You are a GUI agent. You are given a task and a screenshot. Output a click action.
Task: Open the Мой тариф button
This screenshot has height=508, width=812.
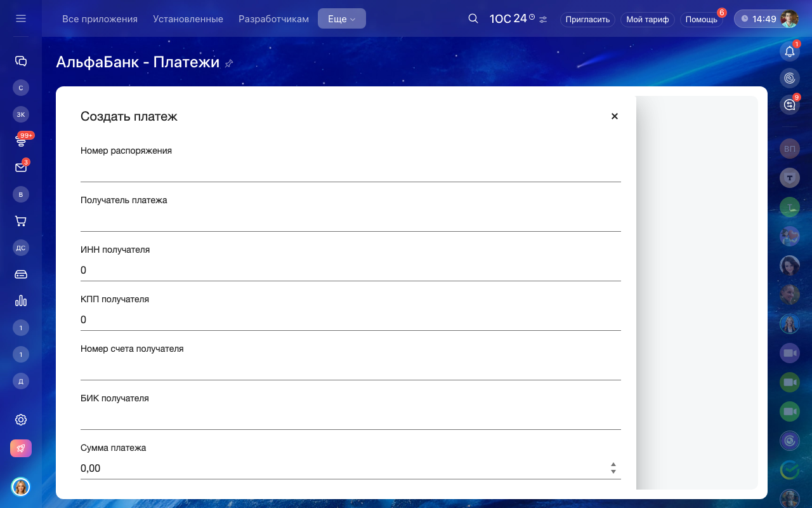pyautogui.click(x=647, y=20)
